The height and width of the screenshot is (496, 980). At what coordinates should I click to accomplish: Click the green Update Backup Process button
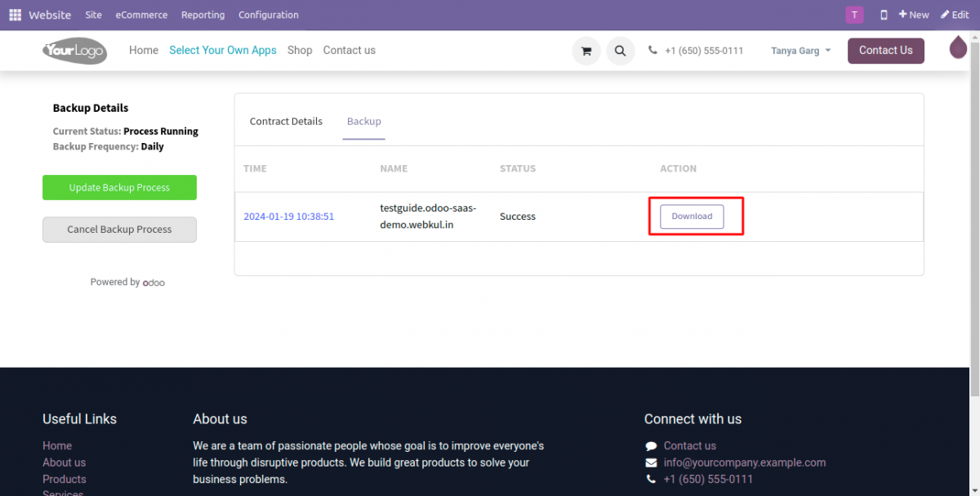point(119,187)
